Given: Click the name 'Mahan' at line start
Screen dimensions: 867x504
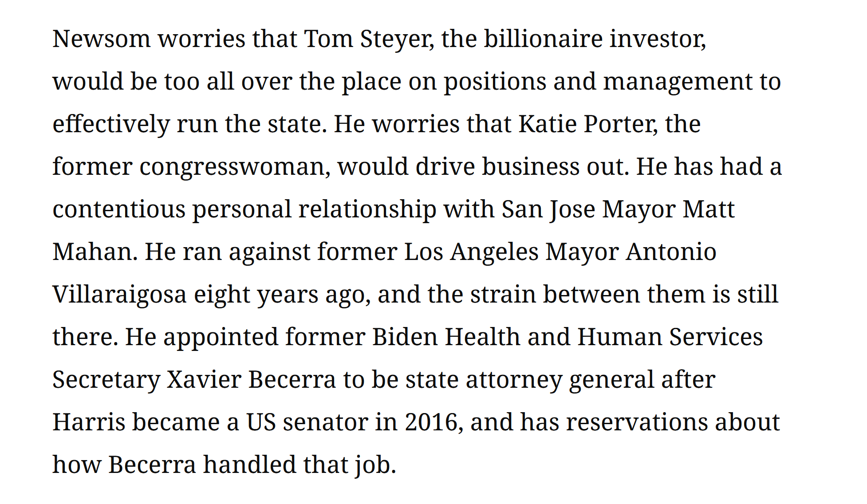Looking at the screenshot, I should pos(92,252).
